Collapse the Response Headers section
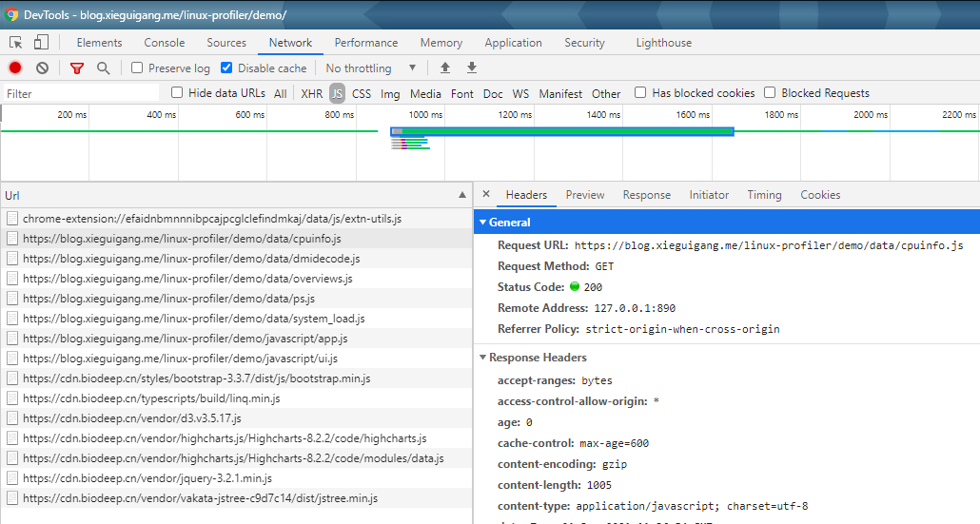This screenshot has width=980, height=524. [x=482, y=358]
